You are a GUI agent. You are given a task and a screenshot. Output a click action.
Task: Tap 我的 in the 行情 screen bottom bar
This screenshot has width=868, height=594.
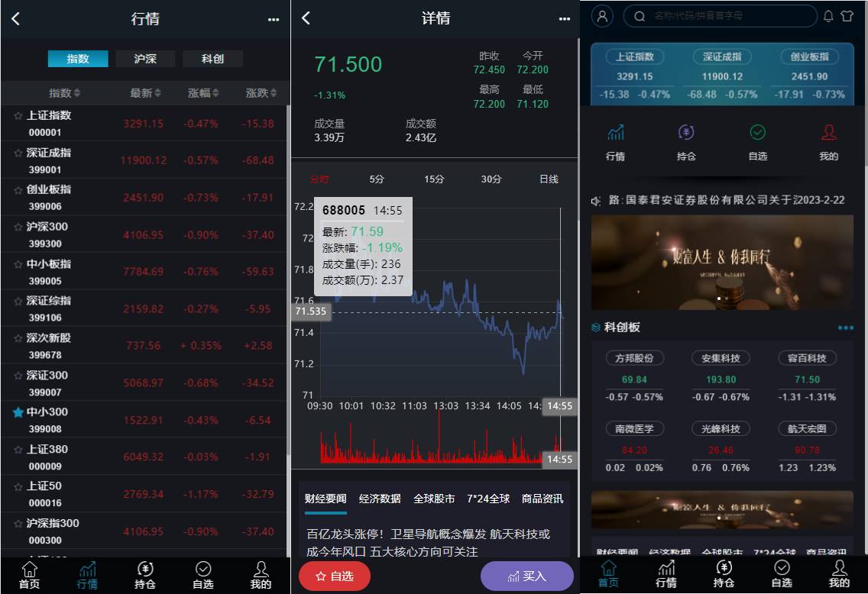point(261,575)
